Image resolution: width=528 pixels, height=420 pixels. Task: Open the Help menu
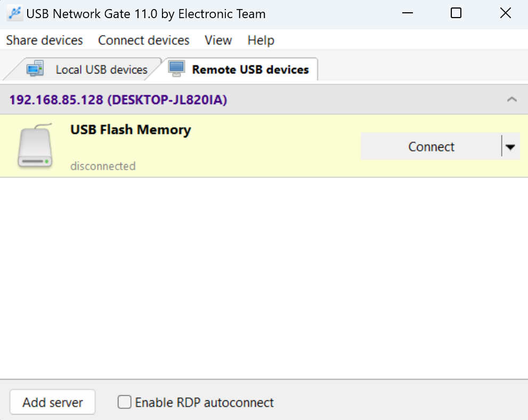[x=261, y=41]
